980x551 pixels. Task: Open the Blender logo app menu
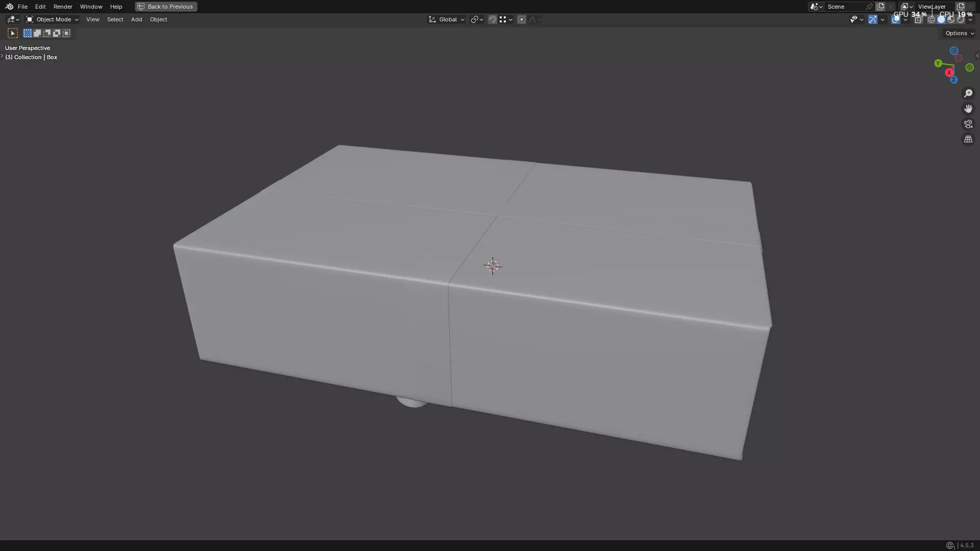(x=9, y=7)
